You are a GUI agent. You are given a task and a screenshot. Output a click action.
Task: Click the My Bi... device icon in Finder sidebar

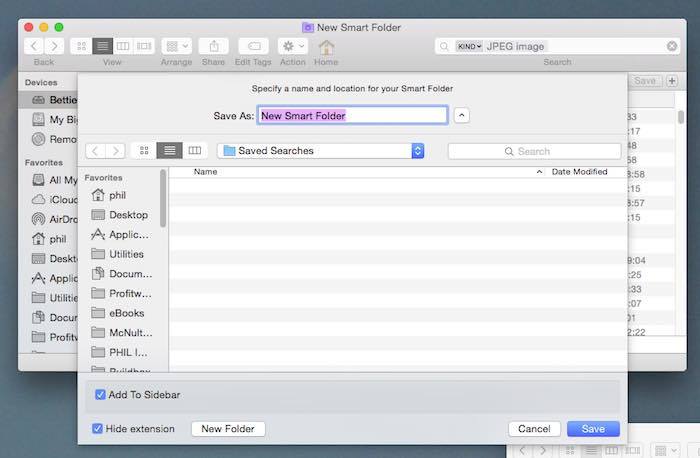click(38, 119)
